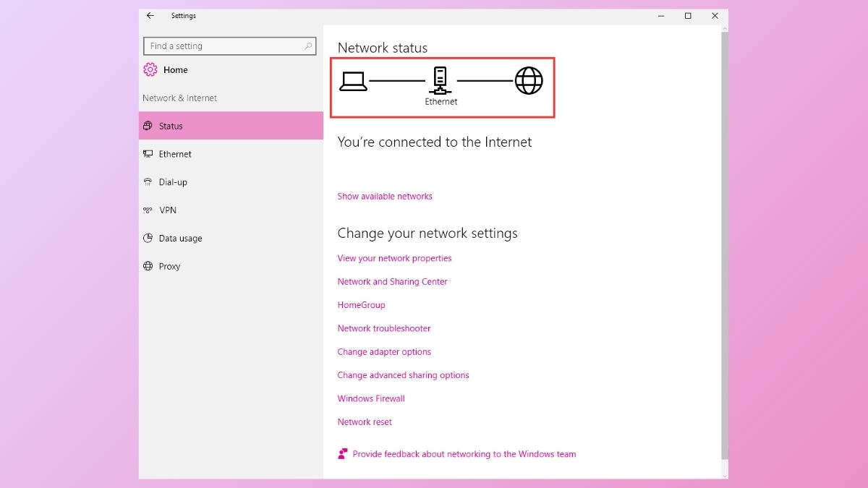
Task: Open Change adapter options
Action: tap(384, 352)
